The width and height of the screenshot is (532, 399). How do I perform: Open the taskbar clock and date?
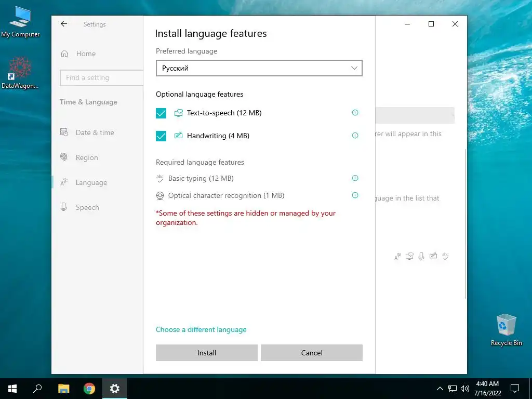tap(487, 389)
